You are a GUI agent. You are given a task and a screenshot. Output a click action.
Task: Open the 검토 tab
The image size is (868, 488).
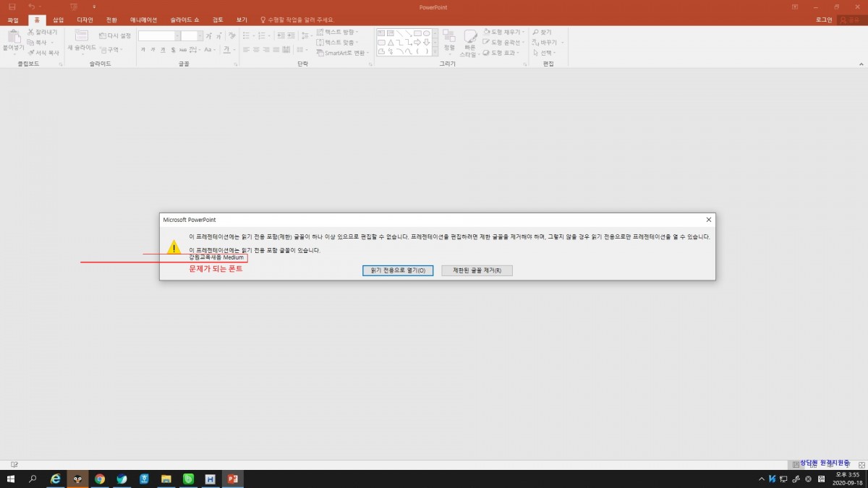(x=218, y=20)
